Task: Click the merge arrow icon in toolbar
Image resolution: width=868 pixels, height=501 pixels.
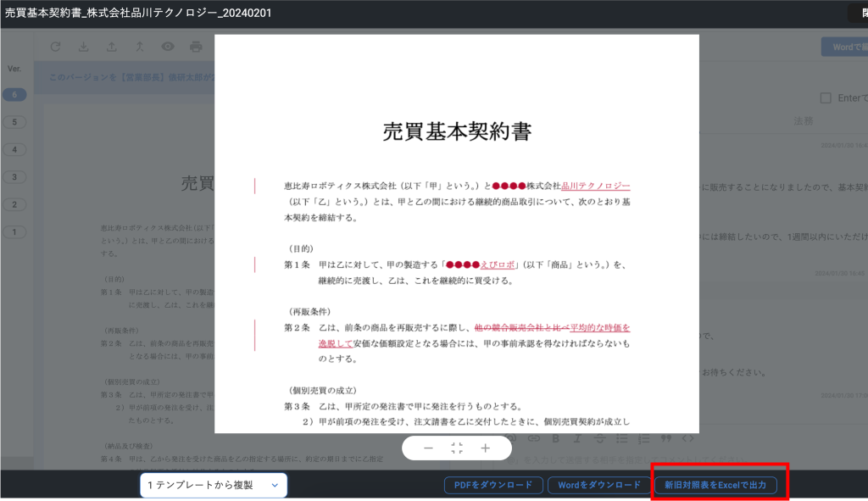Action: pos(139,47)
